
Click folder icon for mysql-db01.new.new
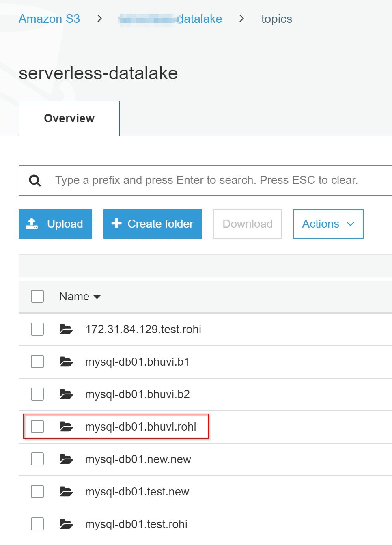click(x=66, y=459)
